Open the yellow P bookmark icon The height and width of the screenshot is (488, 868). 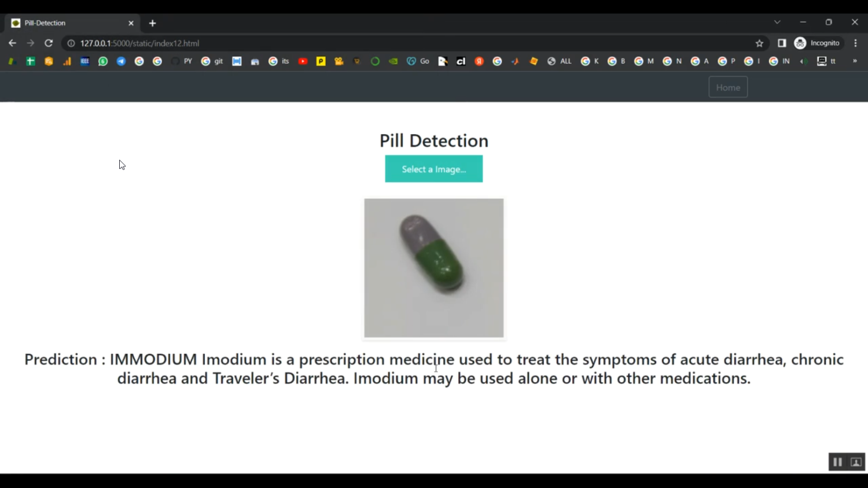tap(321, 61)
